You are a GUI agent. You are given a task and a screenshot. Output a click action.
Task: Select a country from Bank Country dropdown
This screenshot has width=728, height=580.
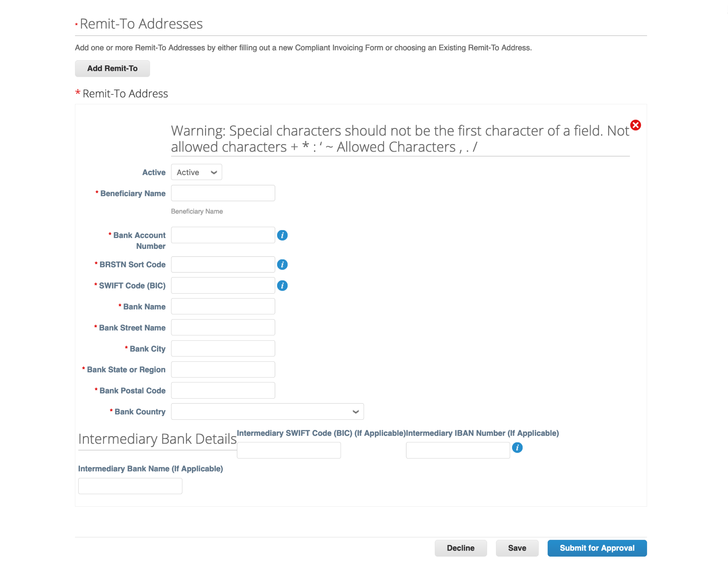click(x=267, y=411)
